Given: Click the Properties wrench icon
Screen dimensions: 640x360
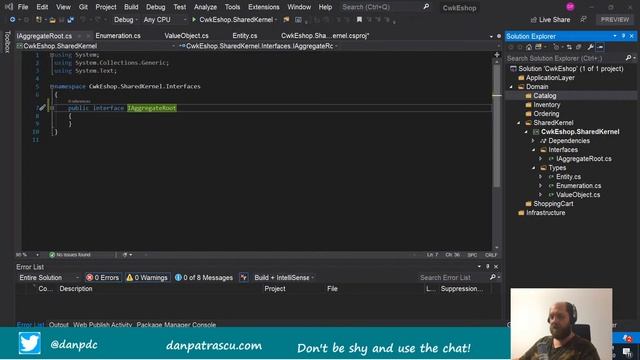Looking at the screenshot, I should 590,47.
